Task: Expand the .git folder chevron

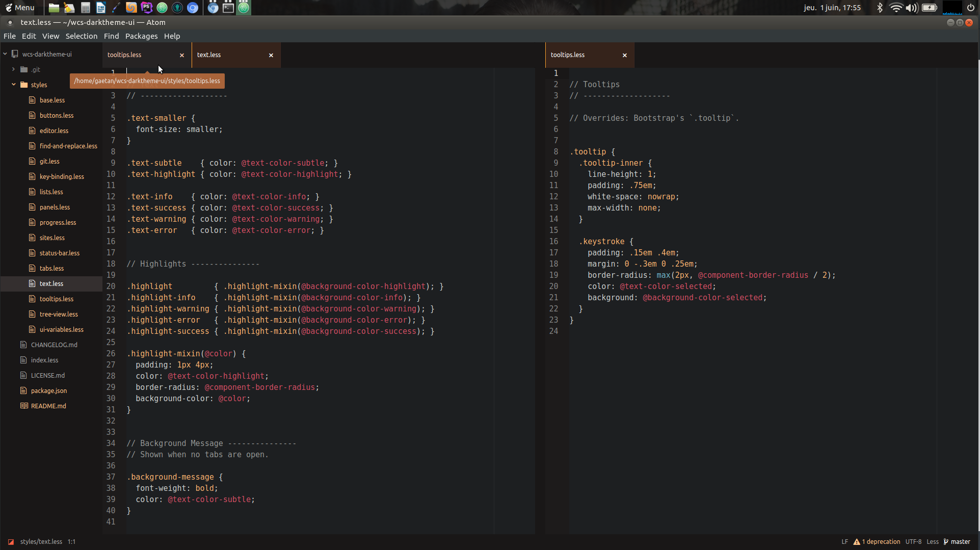Action: coord(13,69)
